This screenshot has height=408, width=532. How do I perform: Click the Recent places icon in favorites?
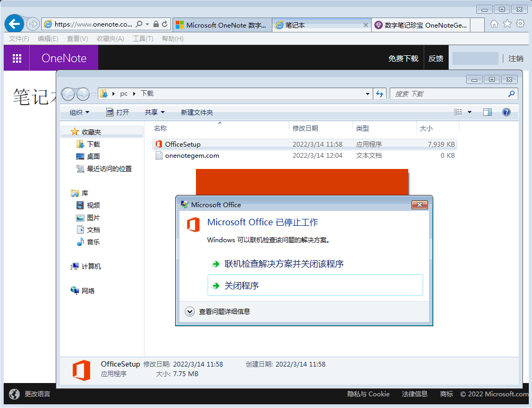coord(80,169)
